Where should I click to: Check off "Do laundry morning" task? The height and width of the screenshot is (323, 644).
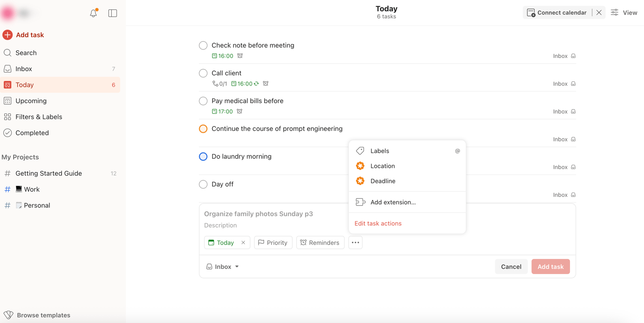click(203, 157)
